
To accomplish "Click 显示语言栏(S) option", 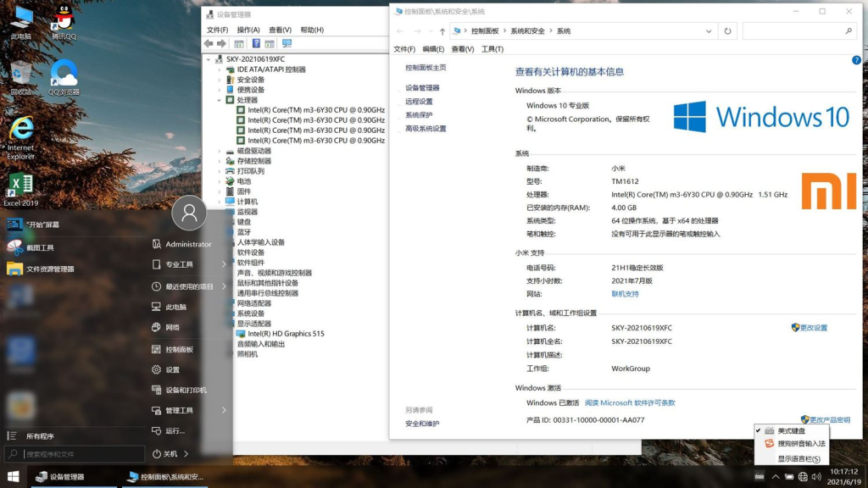I will [792, 458].
